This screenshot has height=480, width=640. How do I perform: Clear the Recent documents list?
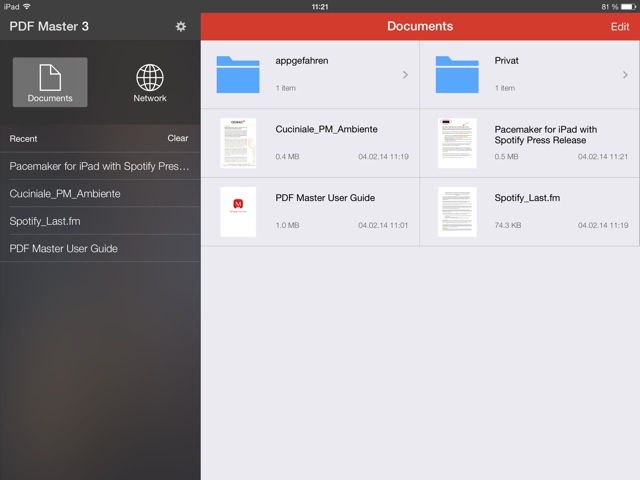click(177, 139)
